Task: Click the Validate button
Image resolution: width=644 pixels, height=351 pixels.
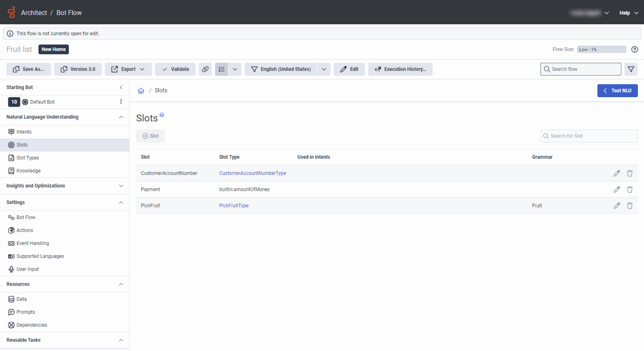Action: [x=175, y=69]
